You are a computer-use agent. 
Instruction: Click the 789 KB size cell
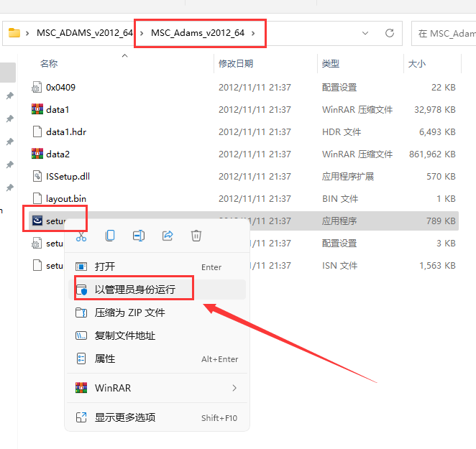click(x=441, y=221)
